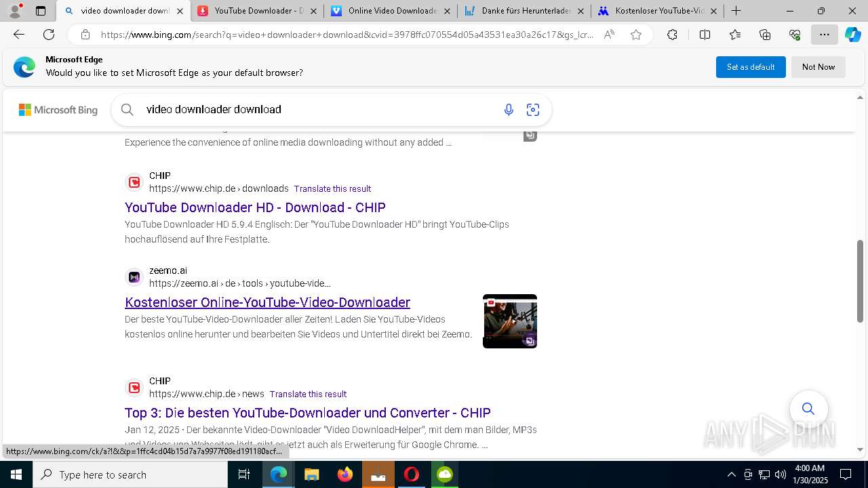
Task: Open Top 3 besten YouTube-Downloader result
Action: [x=308, y=413]
